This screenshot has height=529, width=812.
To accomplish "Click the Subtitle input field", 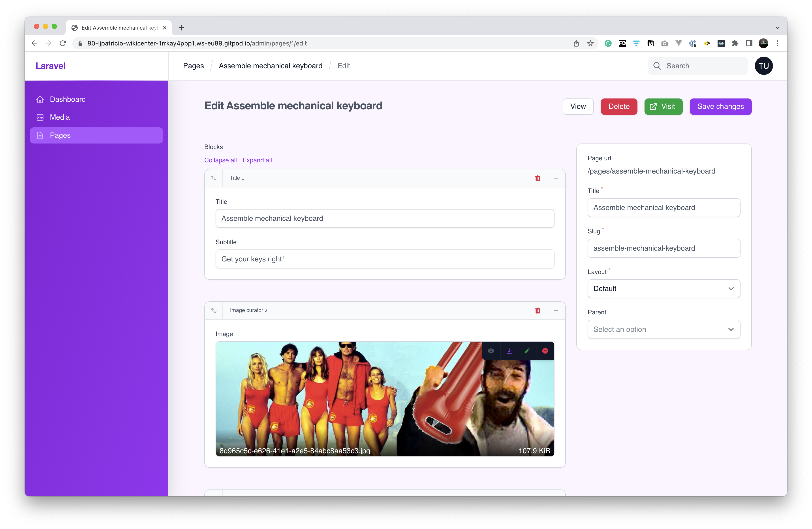I will point(385,259).
